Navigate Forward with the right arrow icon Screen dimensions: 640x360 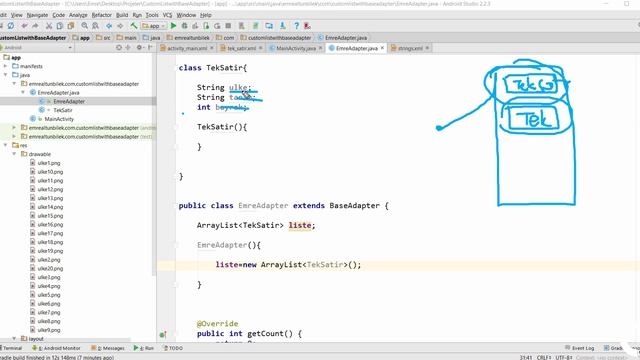pyautogui.click(x=120, y=26)
